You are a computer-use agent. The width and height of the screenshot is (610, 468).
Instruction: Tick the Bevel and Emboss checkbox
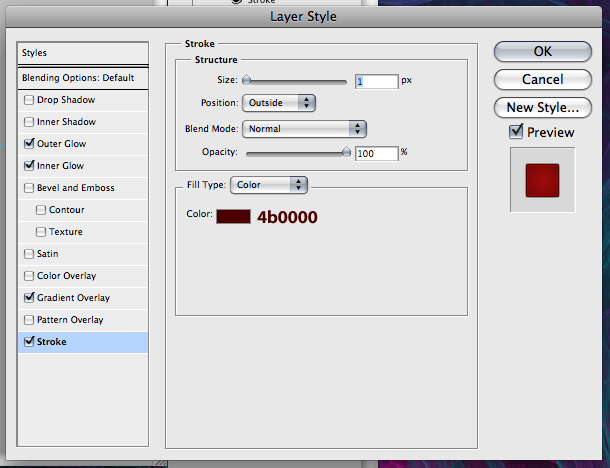tap(29, 188)
